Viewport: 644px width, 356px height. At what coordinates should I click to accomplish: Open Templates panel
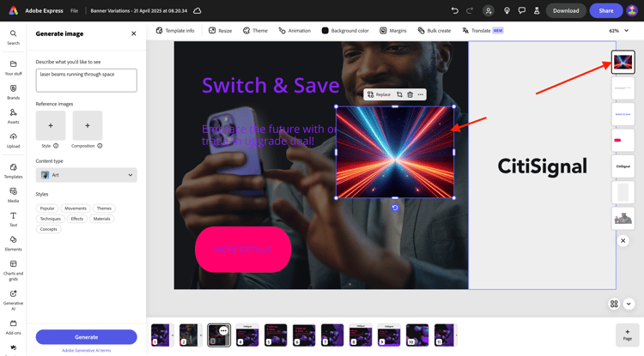[13, 171]
